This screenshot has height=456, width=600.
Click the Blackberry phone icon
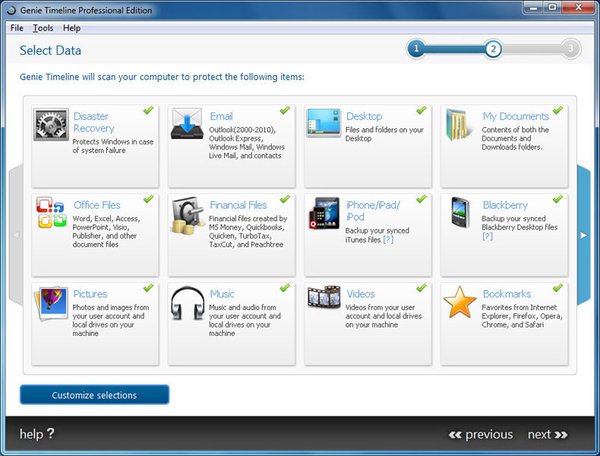460,212
